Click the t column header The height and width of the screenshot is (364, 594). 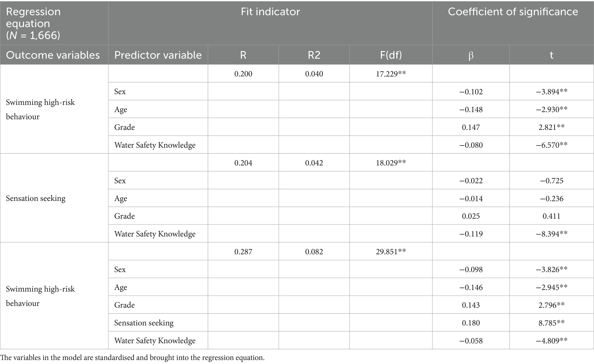[551, 55]
